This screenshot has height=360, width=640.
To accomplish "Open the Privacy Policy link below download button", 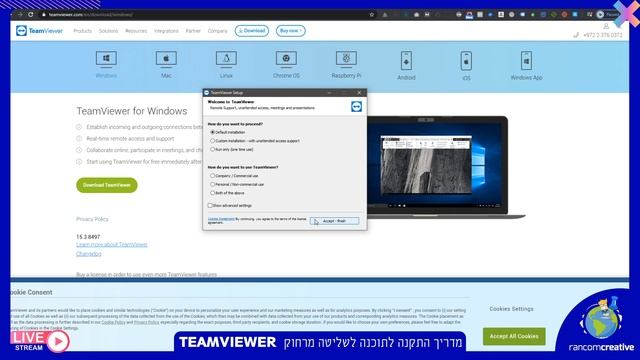I will (x=92, y=219).
